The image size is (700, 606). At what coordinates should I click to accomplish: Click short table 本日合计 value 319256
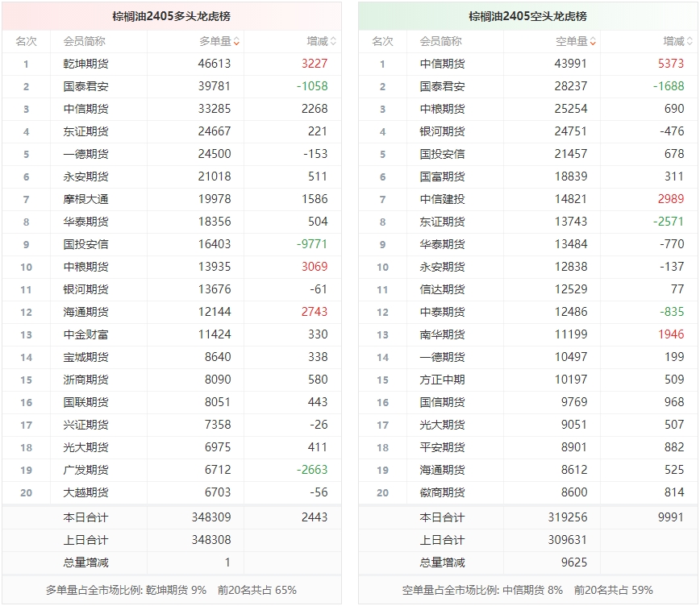coord(568,517)
